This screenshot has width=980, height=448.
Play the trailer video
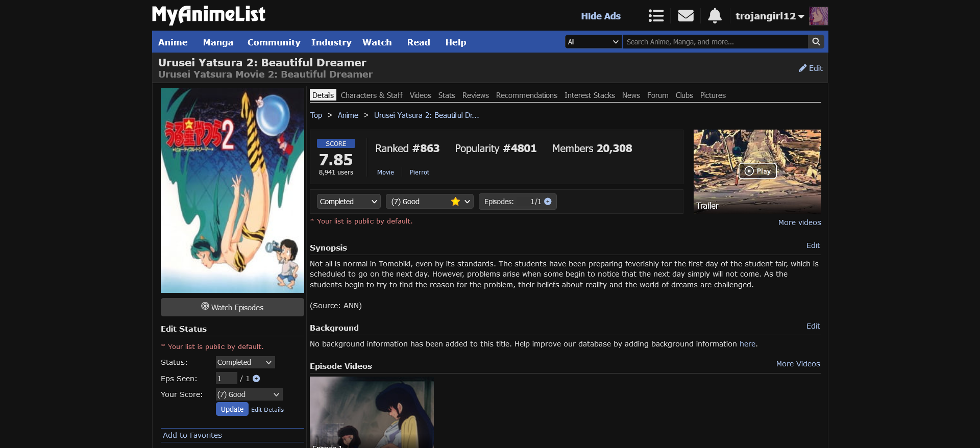click(x=757, y=171)
